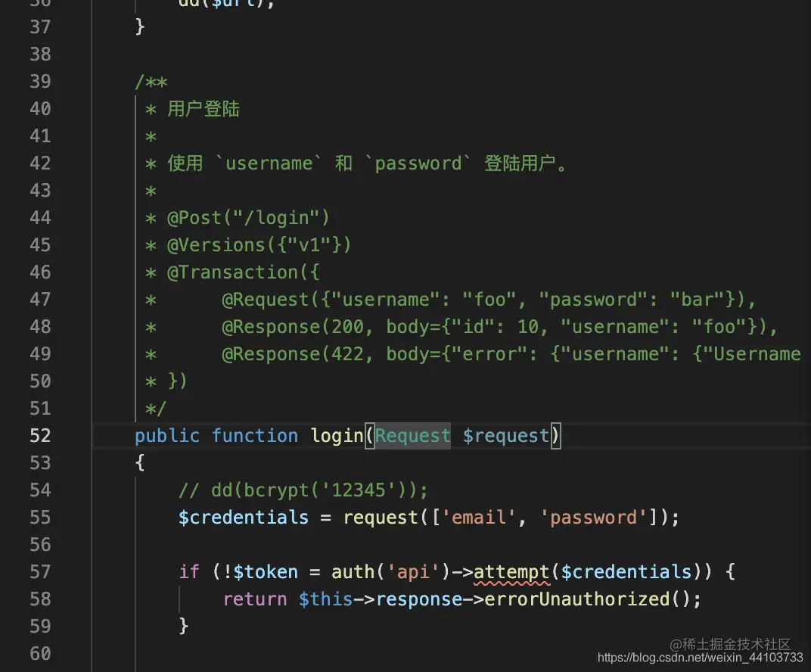Click the 'if' keyword on line 57
The height and width of the screenshot is (672, 811).
(189, 571)
